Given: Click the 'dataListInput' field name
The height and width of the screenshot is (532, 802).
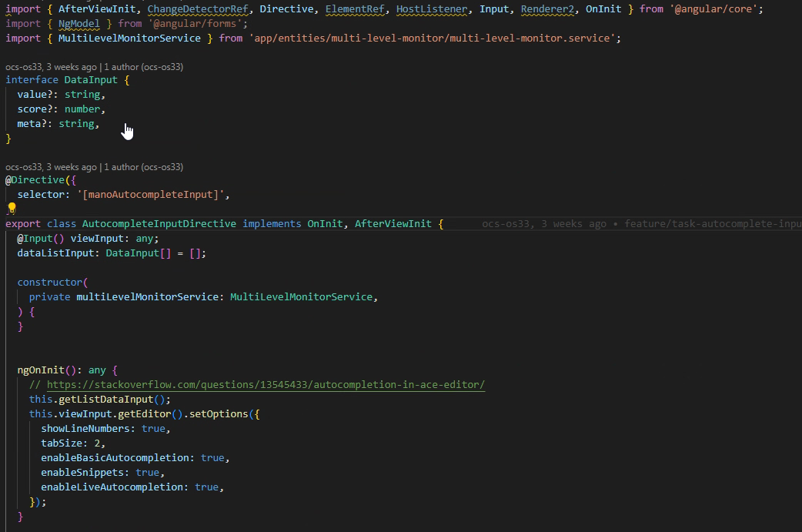Looking at the screenshot, I should (55, 254).
